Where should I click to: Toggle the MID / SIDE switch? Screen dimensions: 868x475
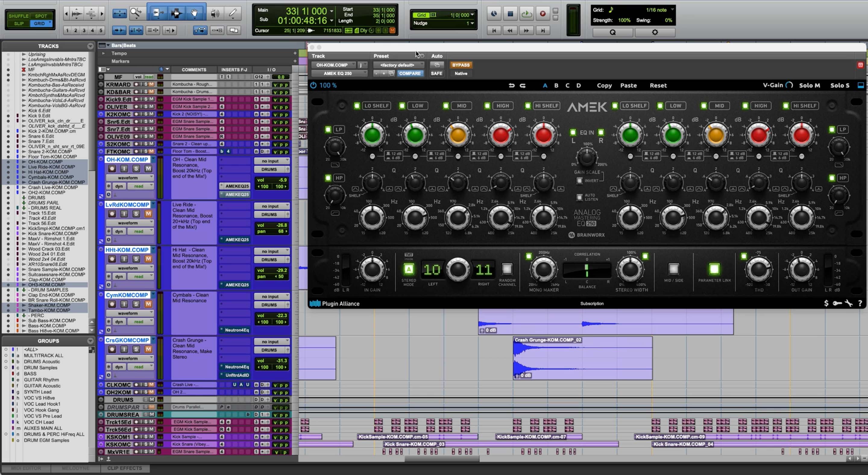[x=674, y=269]
